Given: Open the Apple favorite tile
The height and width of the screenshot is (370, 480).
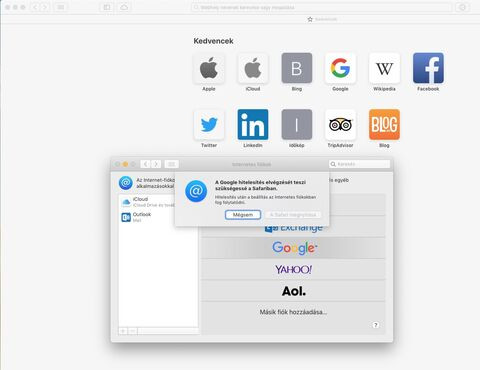Looking at the screenshot, I should (x=209, y=68).
